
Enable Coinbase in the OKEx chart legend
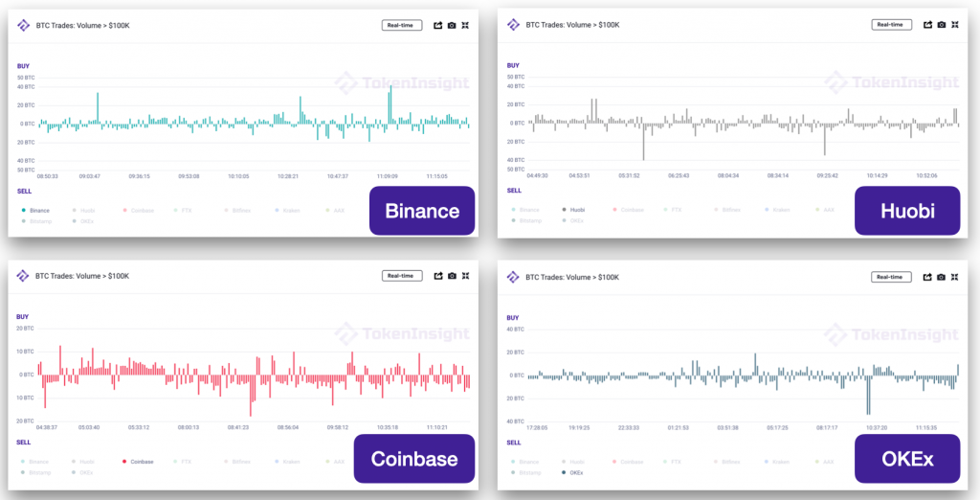[x=628, y=462]
